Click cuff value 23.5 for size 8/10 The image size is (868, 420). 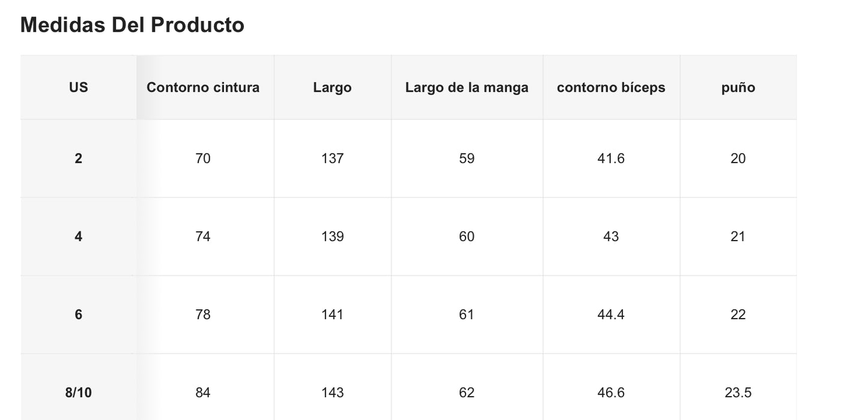pyautogui.click(x=738, y=392)
